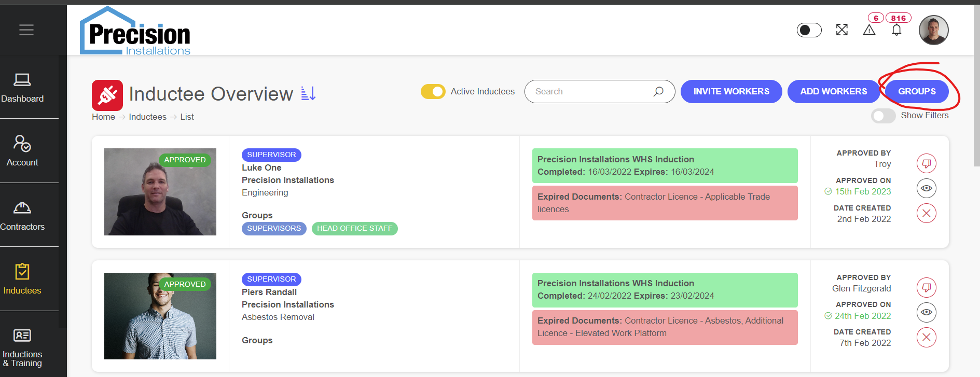Reject Luke One with thumbs-down icon
Screen dimensions: 980x377
click(926, 163)
